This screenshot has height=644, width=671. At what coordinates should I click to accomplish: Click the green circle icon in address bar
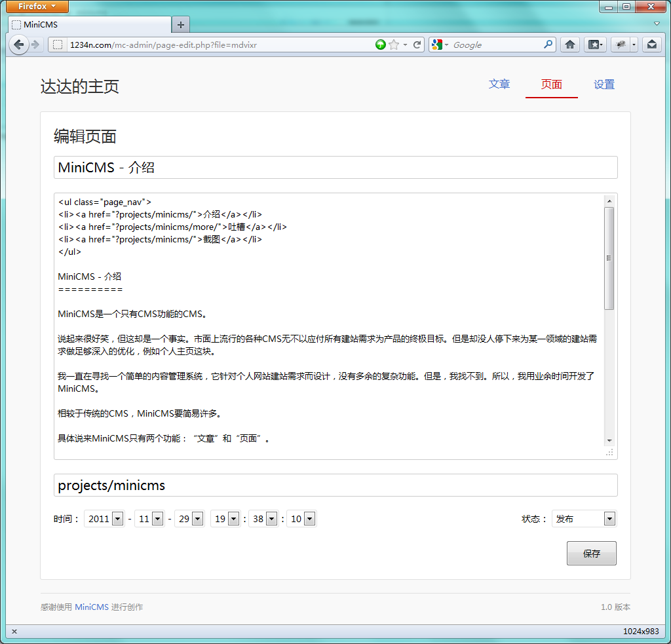(x=380, y=45)
